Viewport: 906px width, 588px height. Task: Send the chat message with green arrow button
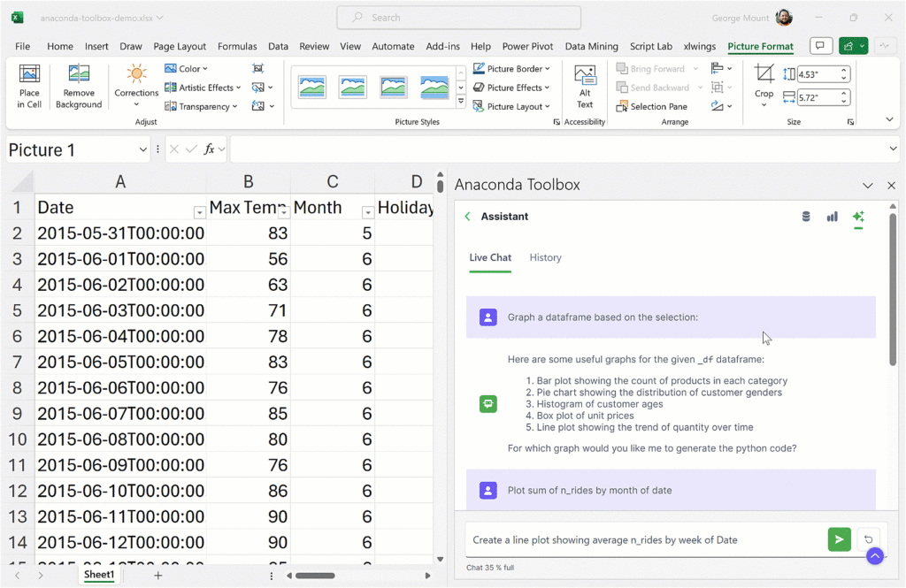(x=839, y=539)
